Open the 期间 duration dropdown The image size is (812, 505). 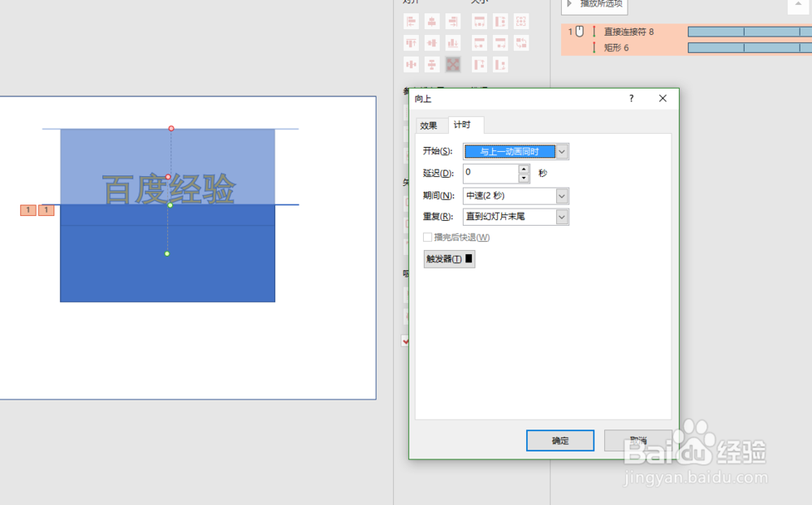562,196
